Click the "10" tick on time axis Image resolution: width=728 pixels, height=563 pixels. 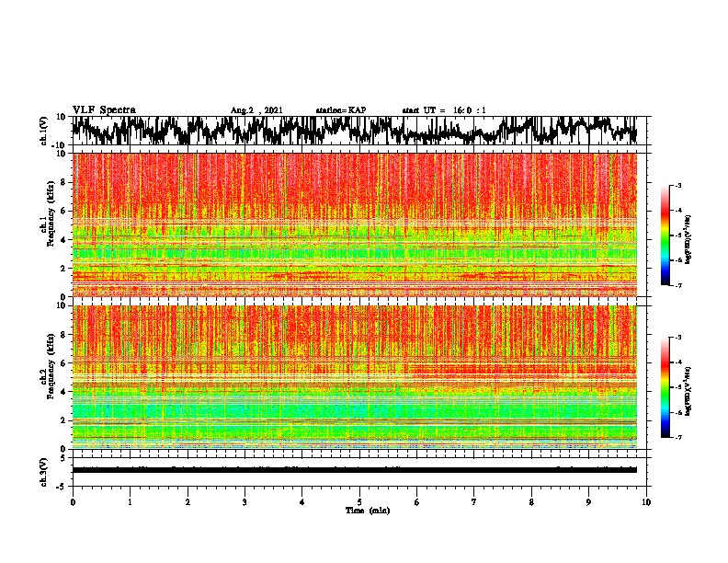coord(646,502)
